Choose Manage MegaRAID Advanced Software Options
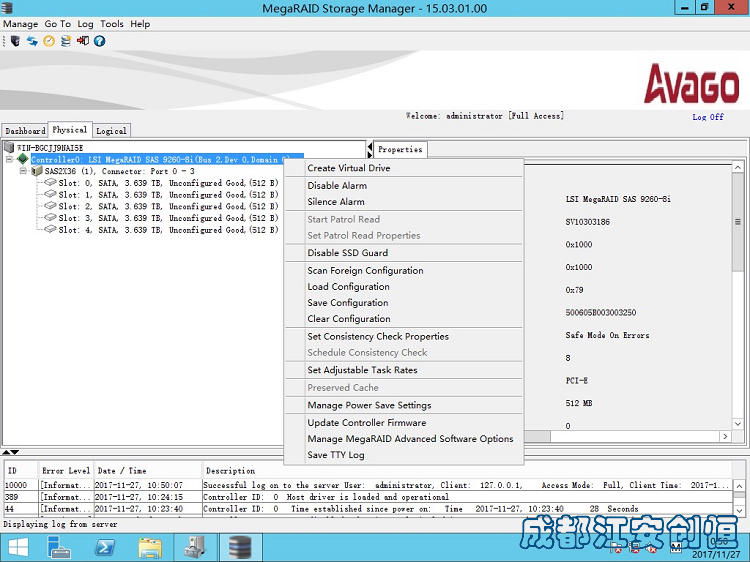Viewport: 750px width, 562px height. tap(404, 439)
